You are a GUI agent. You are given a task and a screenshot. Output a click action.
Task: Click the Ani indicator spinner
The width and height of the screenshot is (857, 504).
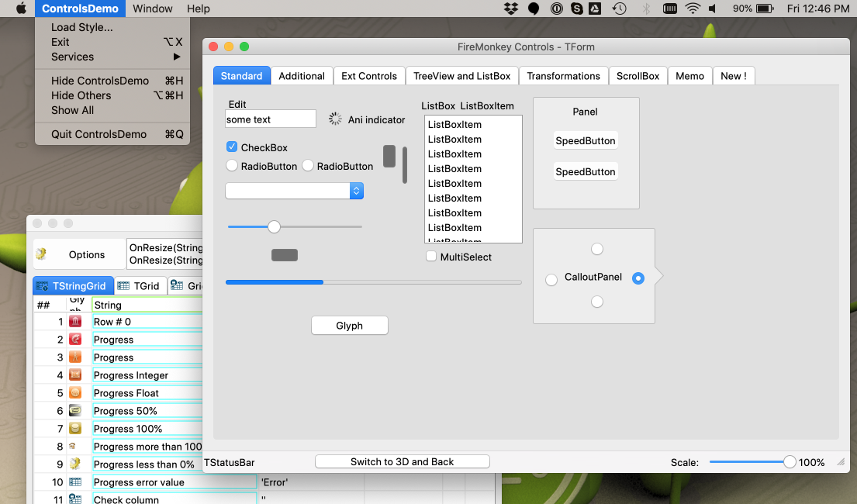pyautogui.click(x=335, y=119)
